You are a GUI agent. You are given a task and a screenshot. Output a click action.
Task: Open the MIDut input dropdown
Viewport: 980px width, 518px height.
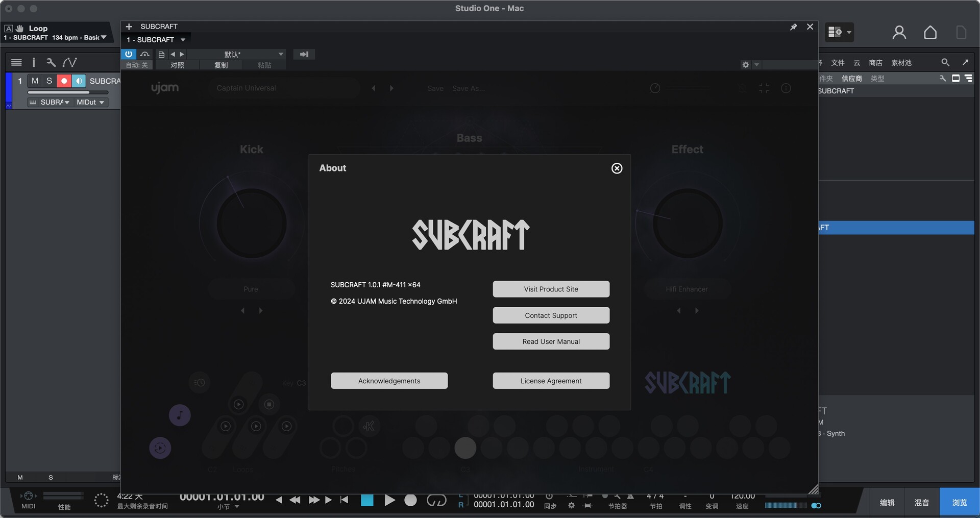[90, 102]
